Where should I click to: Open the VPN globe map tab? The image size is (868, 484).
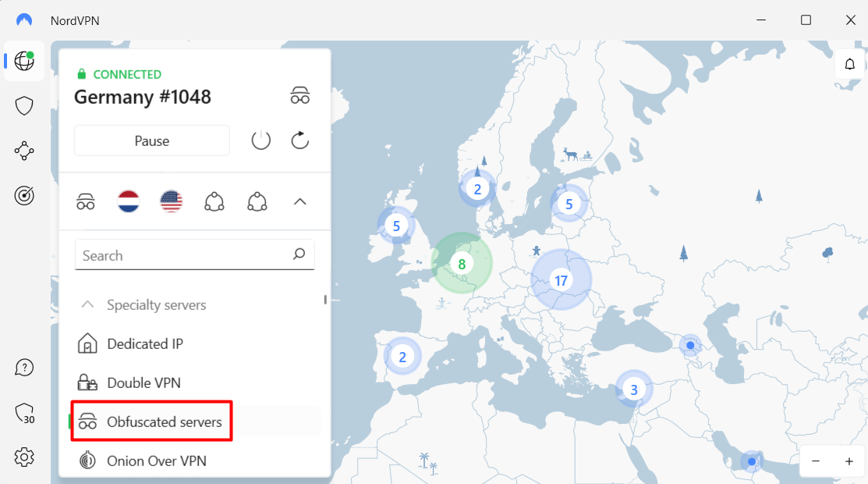pyautogui.click(x=24, y=61)
